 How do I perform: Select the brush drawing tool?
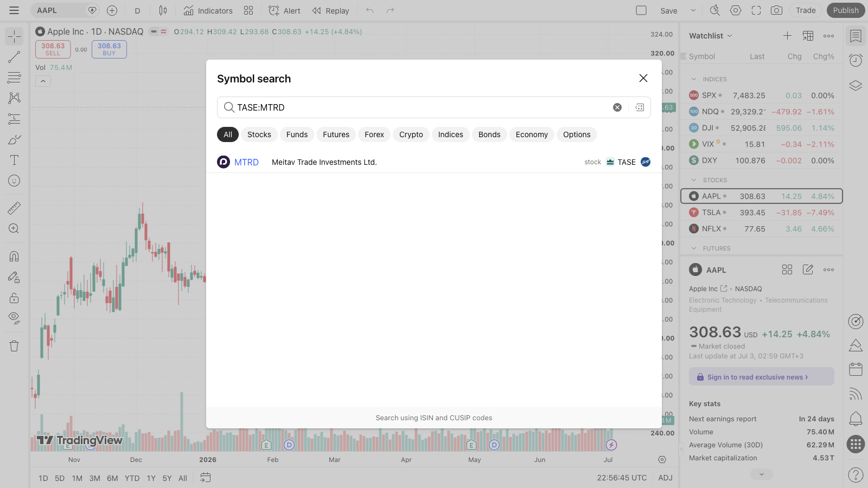pyautogui.click(x=14, y=139)
